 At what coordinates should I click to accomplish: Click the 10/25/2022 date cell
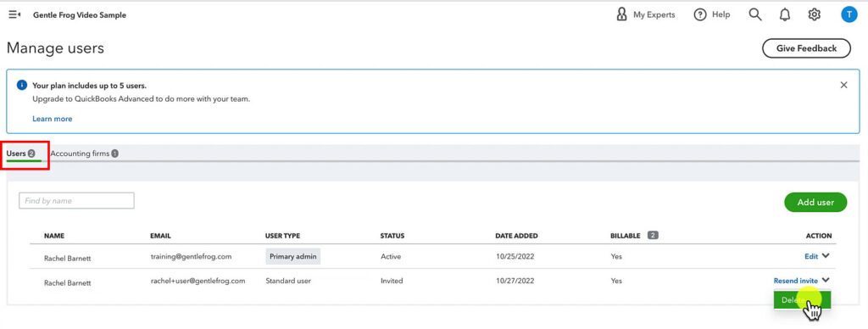pyautogui.click(x=515, y=256)
